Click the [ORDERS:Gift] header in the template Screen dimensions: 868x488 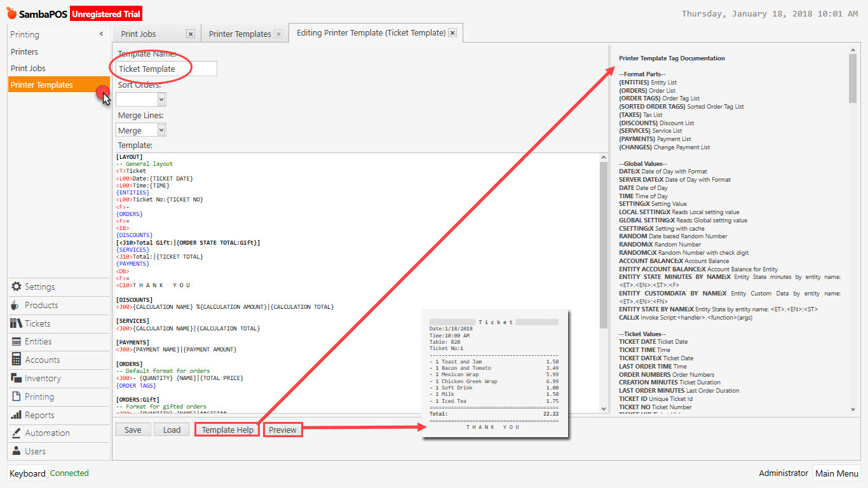click(137, 400)
